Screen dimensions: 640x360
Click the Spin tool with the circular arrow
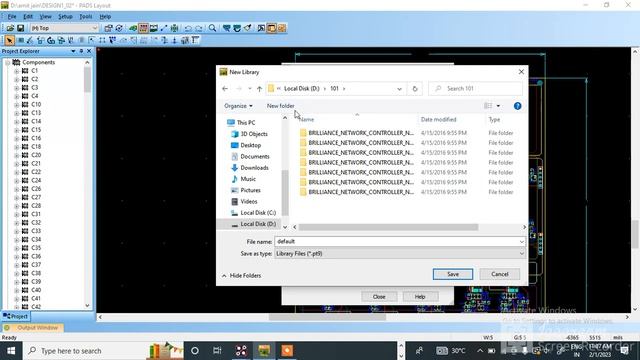(x=51, y=40)
